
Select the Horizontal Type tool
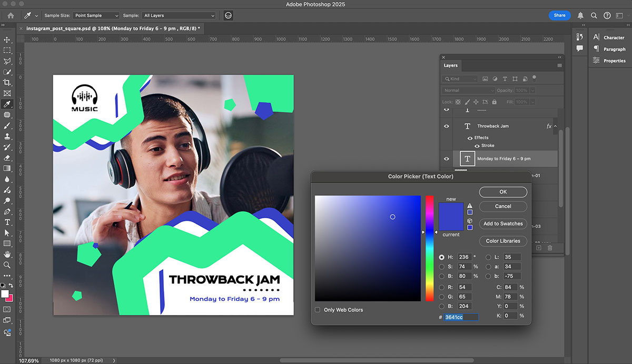(x=7, y=222)
